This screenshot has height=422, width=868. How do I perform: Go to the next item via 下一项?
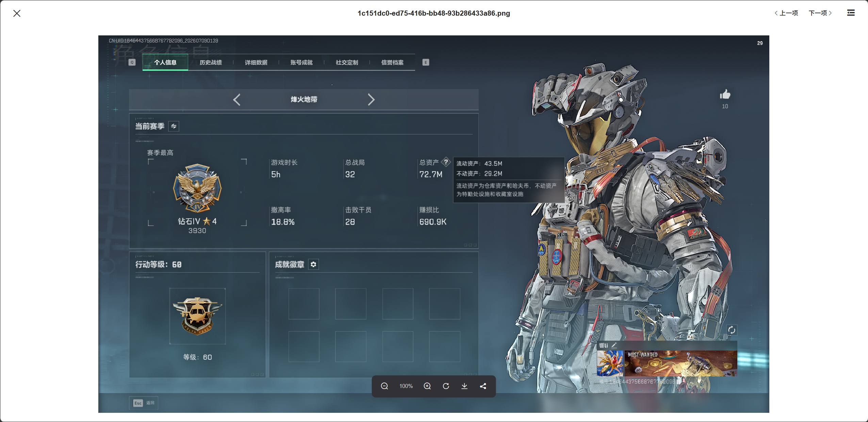point(820,13)
